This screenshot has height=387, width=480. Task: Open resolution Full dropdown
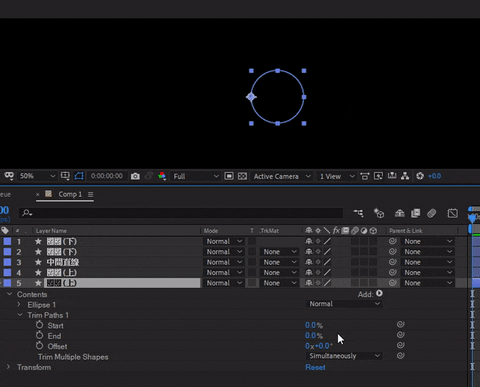[195, 176]
